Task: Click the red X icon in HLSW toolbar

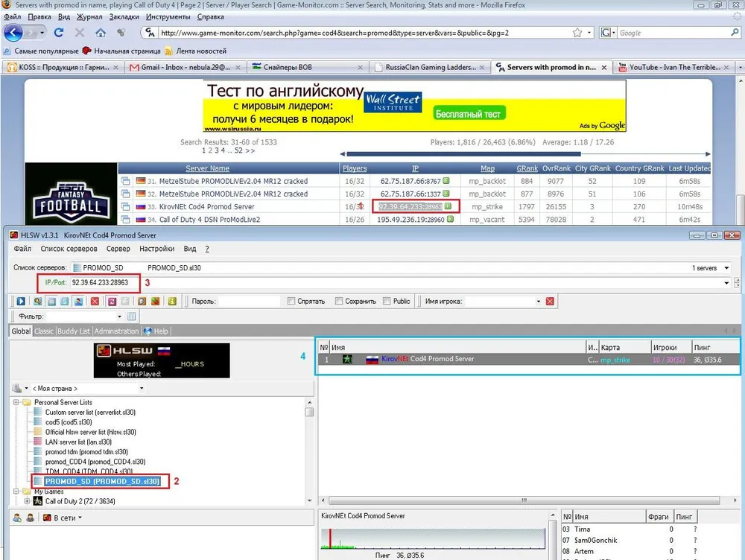Action: [95, 302]
